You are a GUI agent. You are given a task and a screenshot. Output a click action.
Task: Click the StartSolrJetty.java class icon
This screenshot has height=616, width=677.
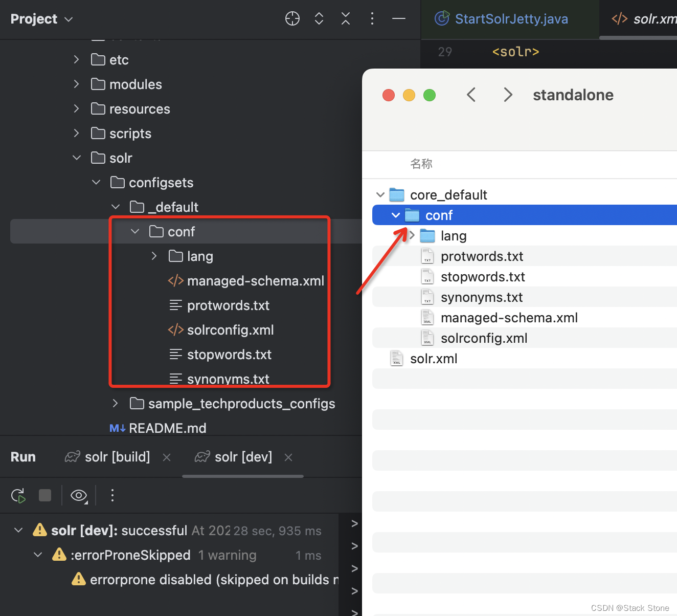coord(442,18)
